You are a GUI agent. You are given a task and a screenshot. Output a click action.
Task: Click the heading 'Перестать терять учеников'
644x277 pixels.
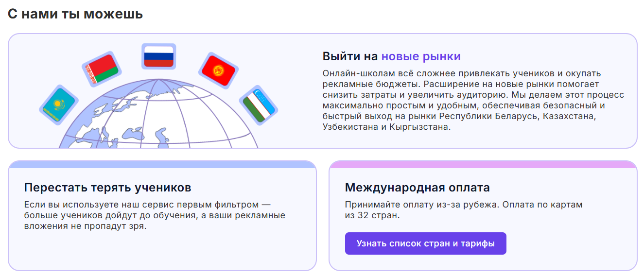coord(108,188)
